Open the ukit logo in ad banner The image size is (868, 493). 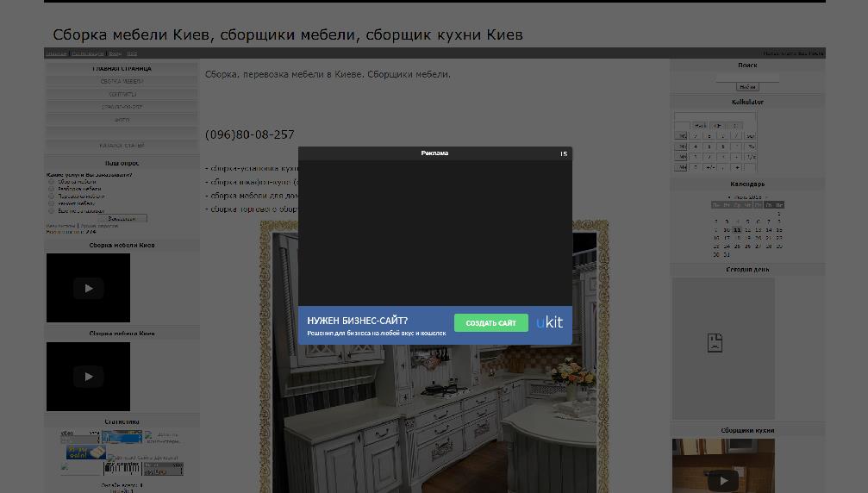(x=549, y=322)
